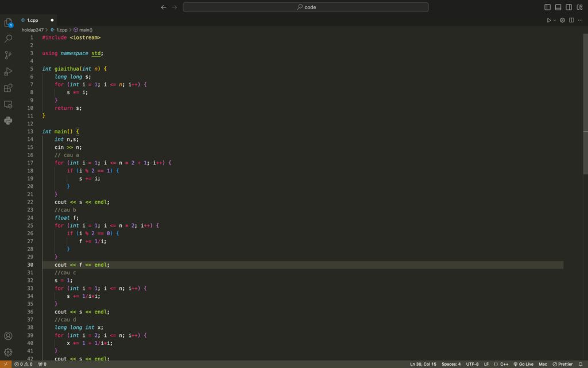Change language mode via C++ status item
The image size is (588, 368).
[501, 364]
